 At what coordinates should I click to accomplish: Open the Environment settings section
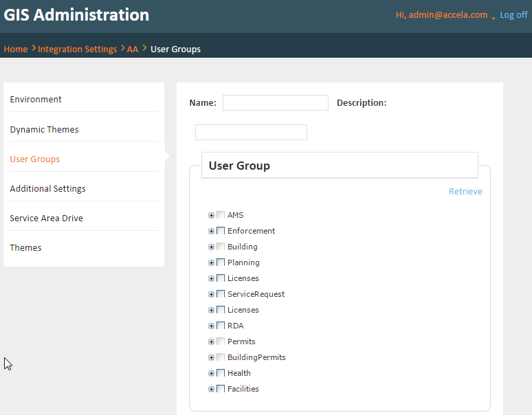36,100
